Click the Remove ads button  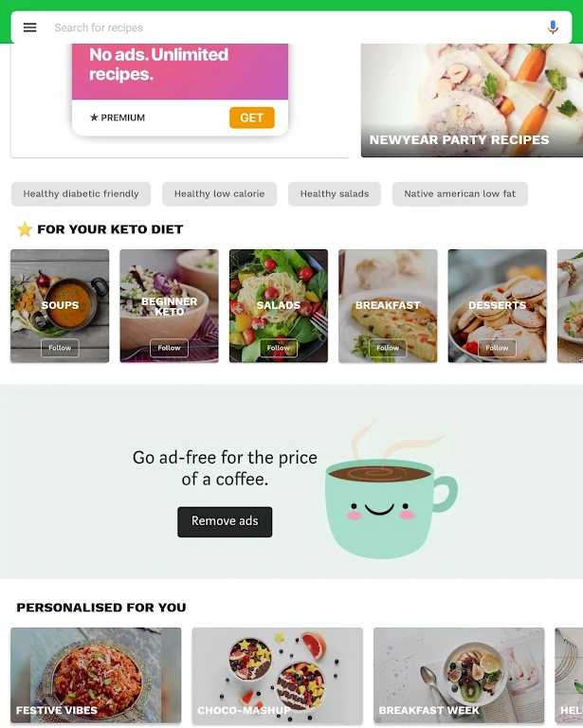[225, 522]
